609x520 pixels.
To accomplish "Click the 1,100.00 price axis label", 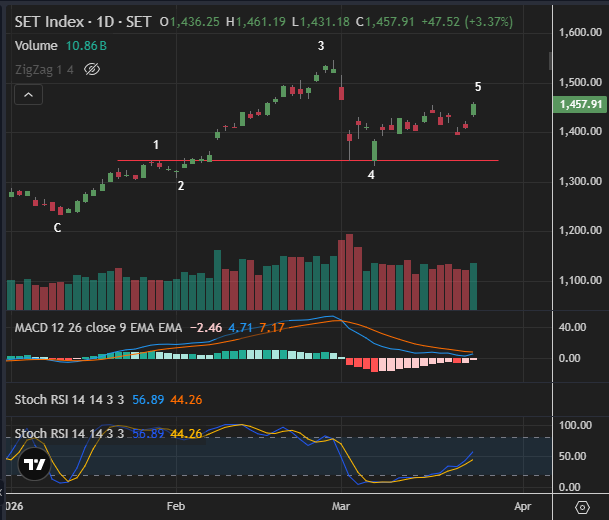I will 580,280.
